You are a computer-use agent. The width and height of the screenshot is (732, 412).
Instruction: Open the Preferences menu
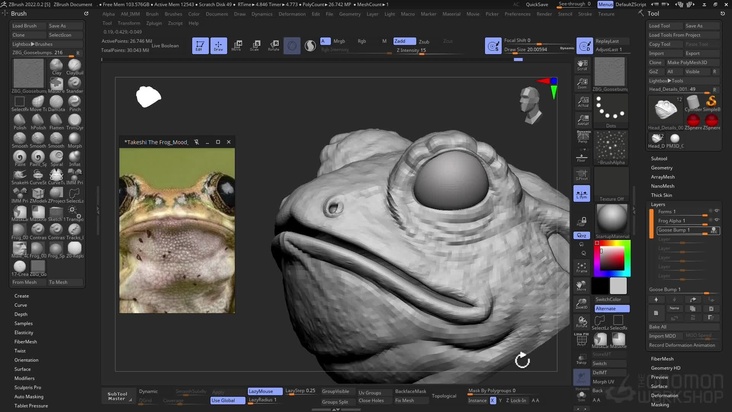click(517, 14)
